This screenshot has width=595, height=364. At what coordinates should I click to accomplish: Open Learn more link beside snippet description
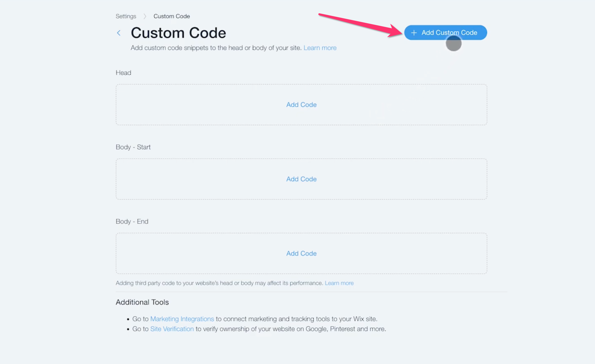[x=320, y=48]
